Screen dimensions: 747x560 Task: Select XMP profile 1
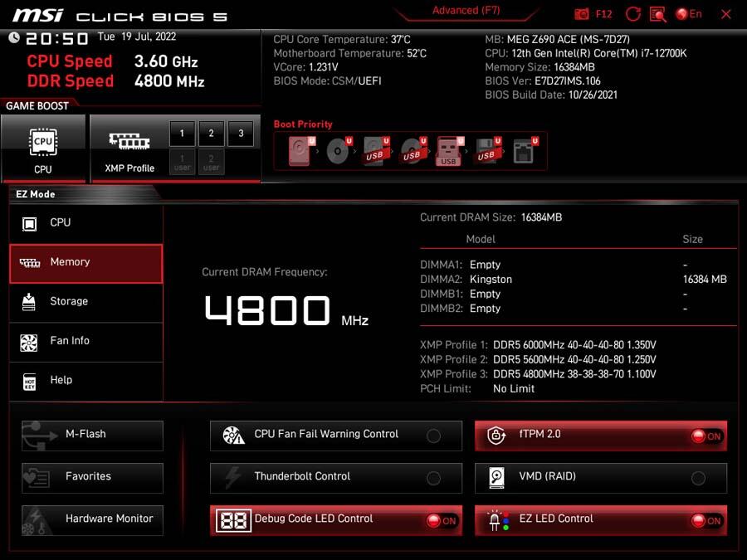pos(182,134)
